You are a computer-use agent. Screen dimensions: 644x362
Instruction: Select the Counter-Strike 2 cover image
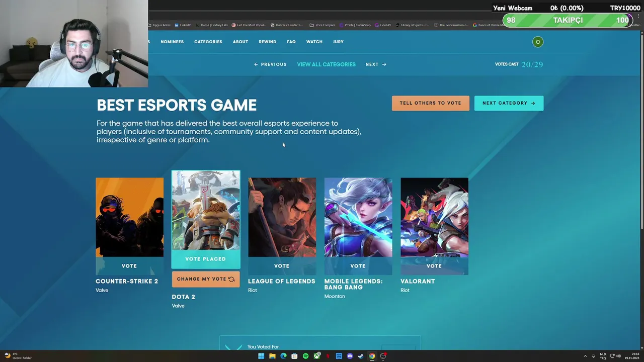pos(129,217)
